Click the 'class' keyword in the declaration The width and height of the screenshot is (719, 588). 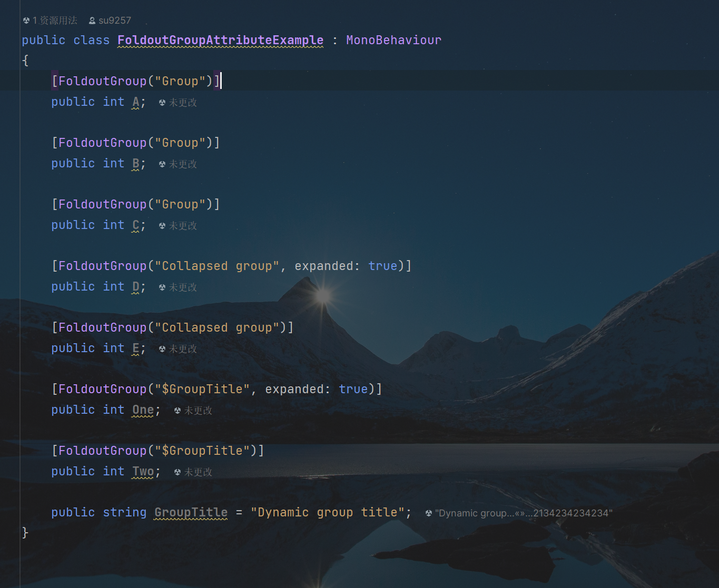point(91,40)
